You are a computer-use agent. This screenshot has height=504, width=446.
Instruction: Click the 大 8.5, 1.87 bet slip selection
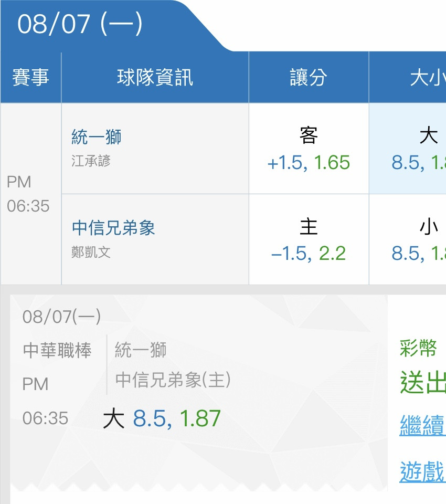(162, 418)
